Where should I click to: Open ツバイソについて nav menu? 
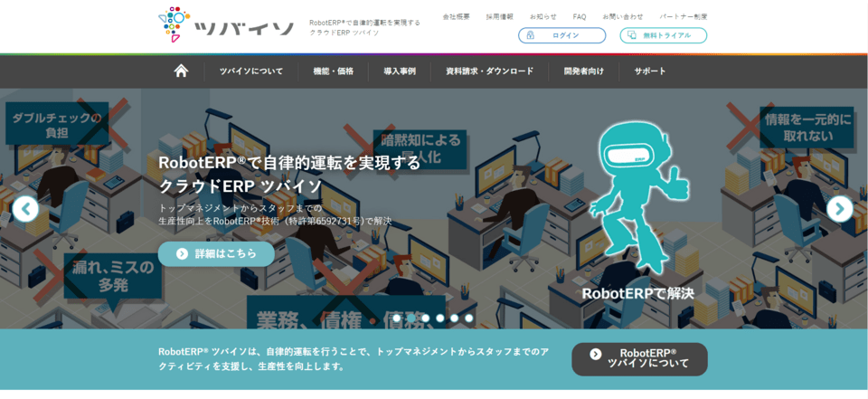point(251,71)
